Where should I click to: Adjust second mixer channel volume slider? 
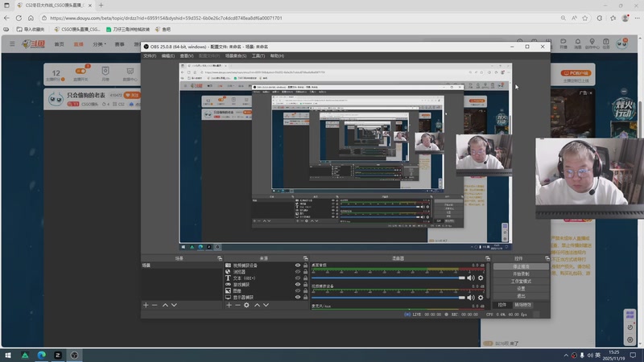(x=389, y=298)
